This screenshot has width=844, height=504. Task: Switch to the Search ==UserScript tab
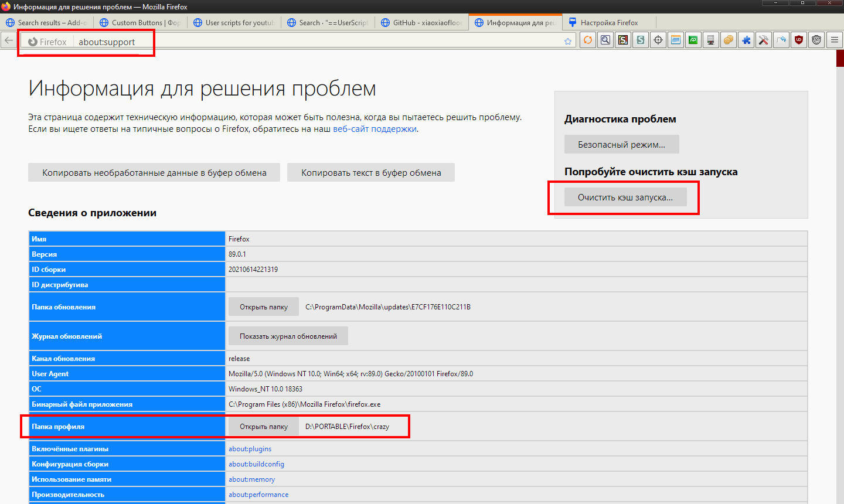coord(328,23)
